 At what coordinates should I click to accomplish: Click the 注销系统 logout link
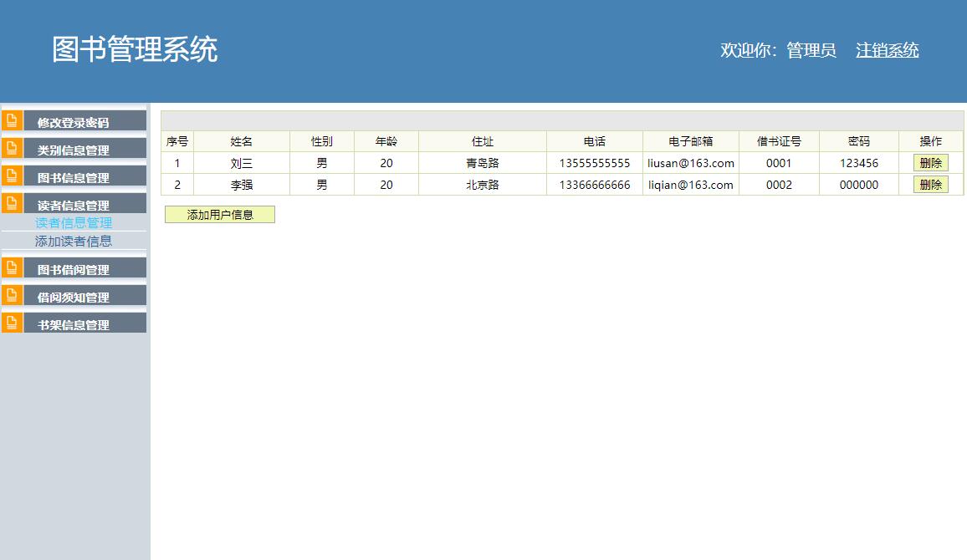(x=886, y=50)
